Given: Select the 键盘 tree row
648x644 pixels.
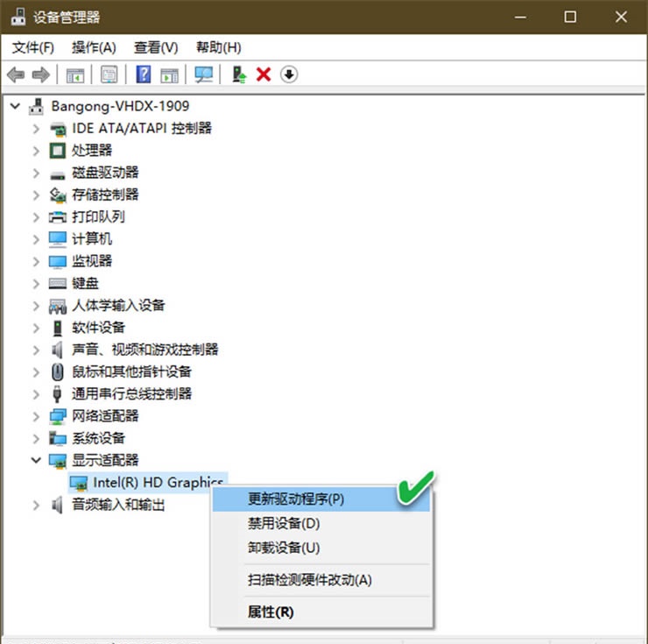Looking at the screenshot, I should (85, 283).
